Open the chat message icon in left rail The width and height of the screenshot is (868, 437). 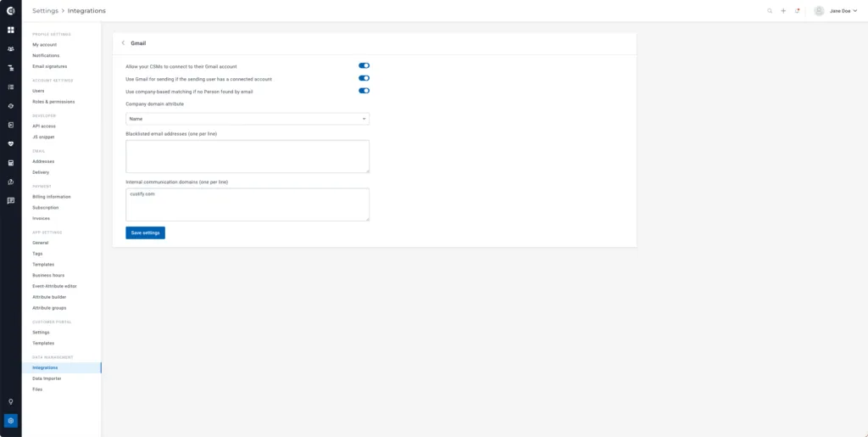10,201
